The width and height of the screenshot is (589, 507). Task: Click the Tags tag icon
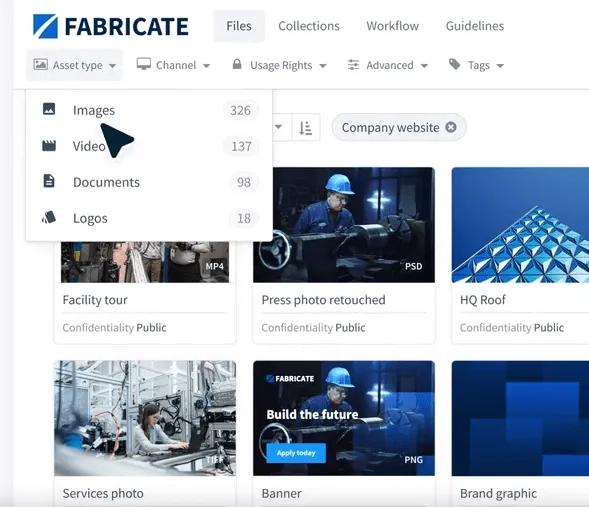(455, 64)
